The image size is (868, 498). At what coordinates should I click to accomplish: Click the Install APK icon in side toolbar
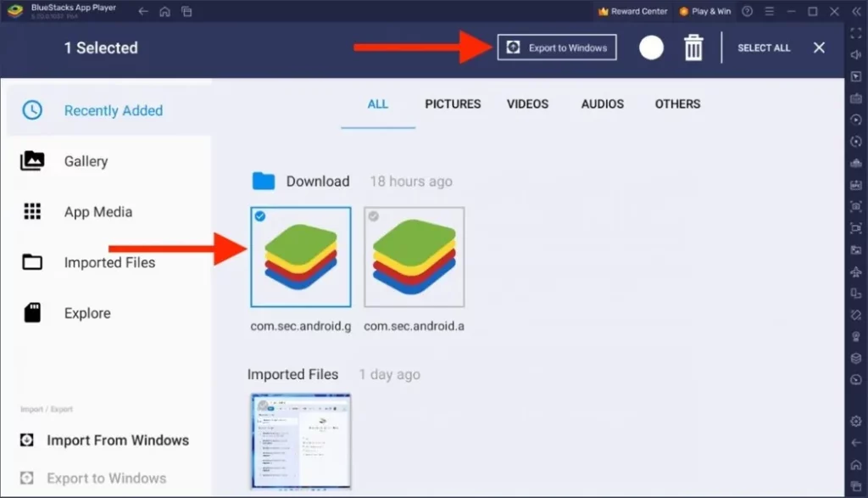(856, 185)
